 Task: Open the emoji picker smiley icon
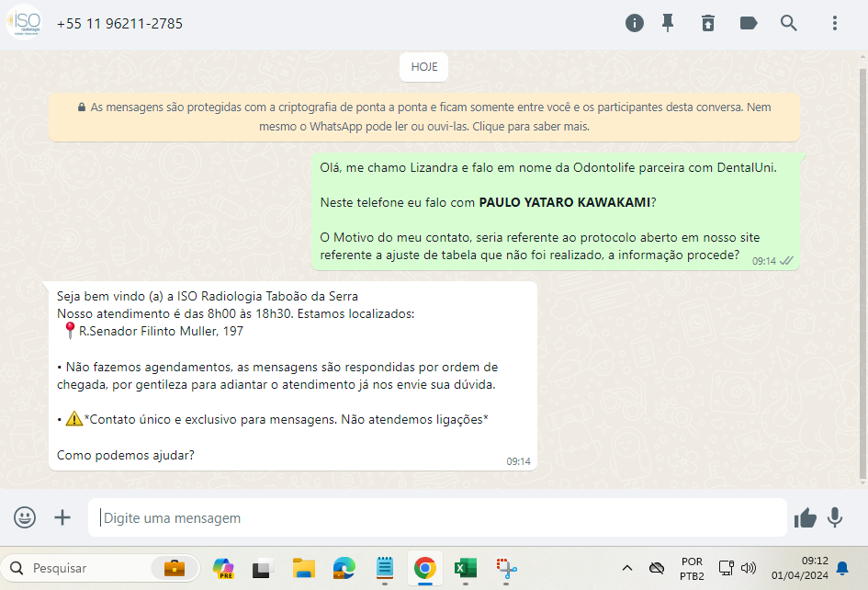pyautogui.click(x=25, y=517)
